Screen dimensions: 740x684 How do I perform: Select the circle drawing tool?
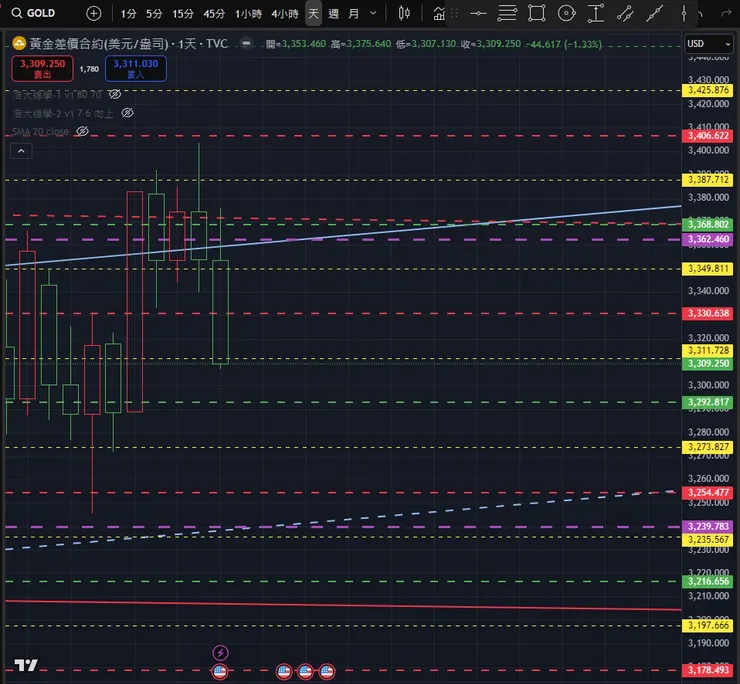[x=566, y=13]
